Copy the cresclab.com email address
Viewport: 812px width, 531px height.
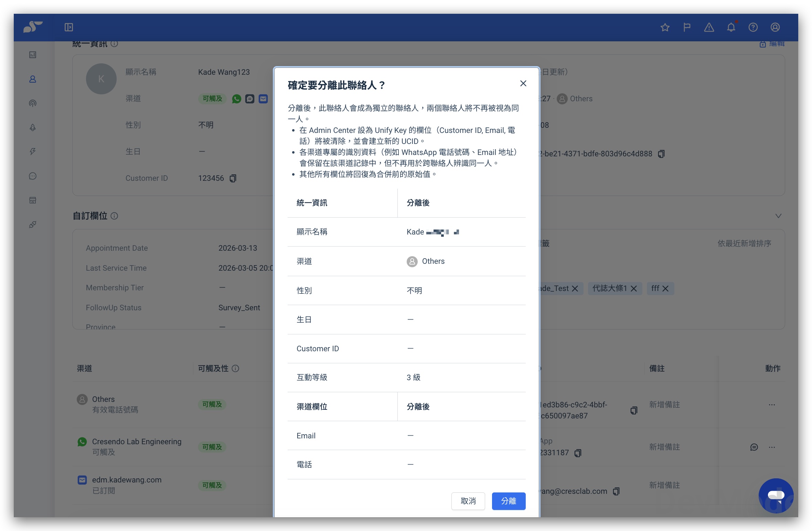pos(616,491)
